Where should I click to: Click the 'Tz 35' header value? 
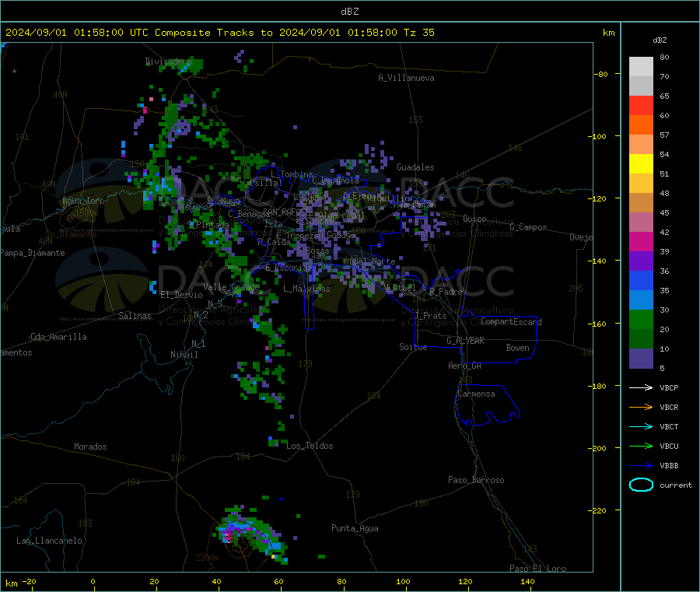(418, 33)
